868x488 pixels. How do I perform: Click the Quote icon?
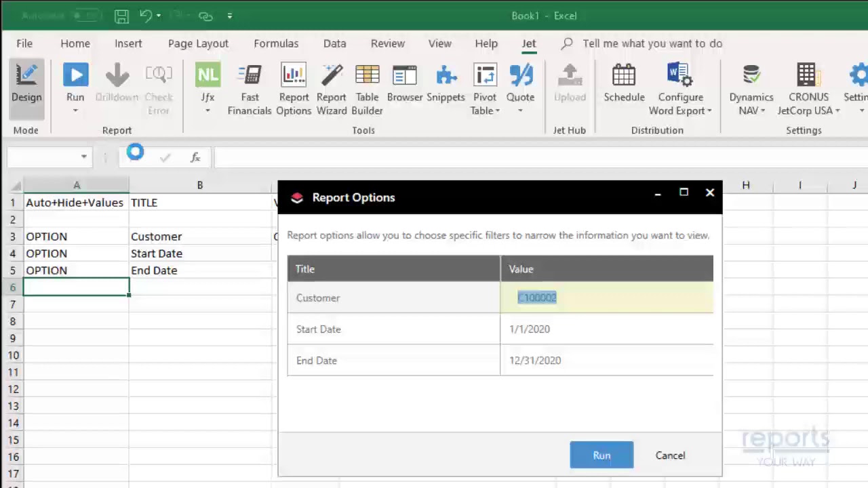coord(521,75)
